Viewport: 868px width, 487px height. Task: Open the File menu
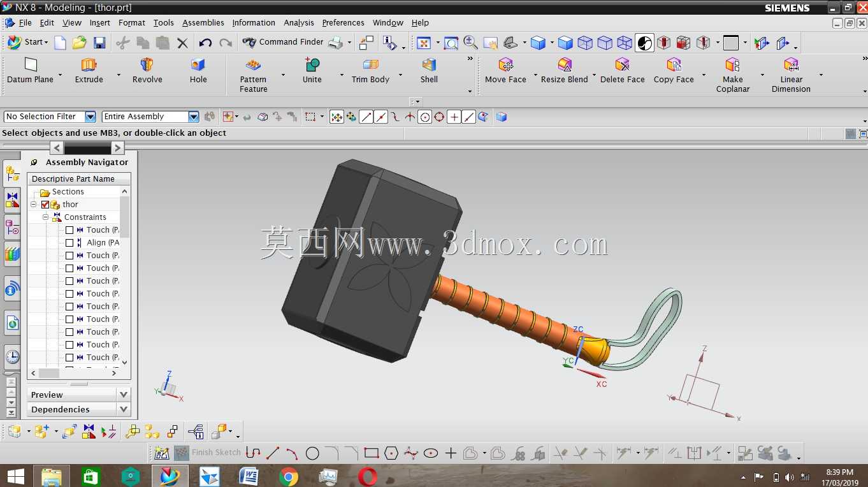(x=25, y=22)
